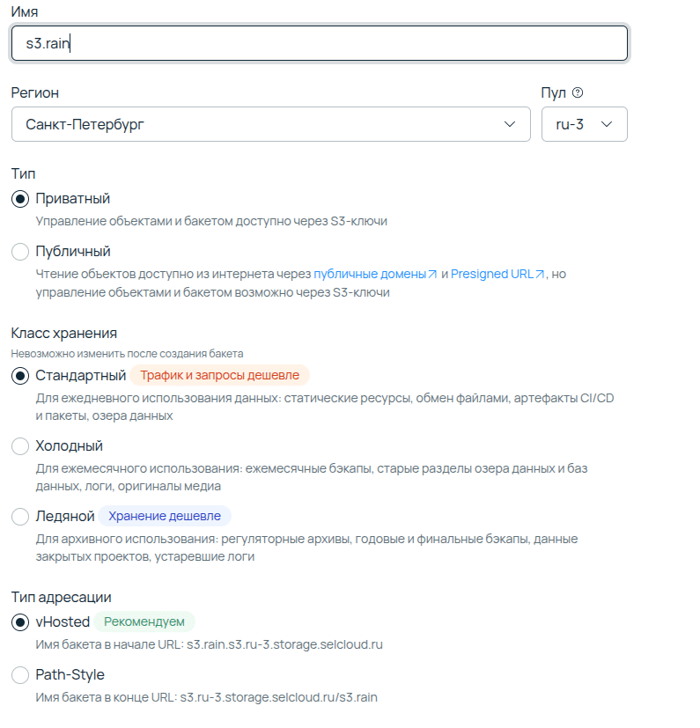
Task: Select vHosted addressing type
Action: click(x=20, y=622)
